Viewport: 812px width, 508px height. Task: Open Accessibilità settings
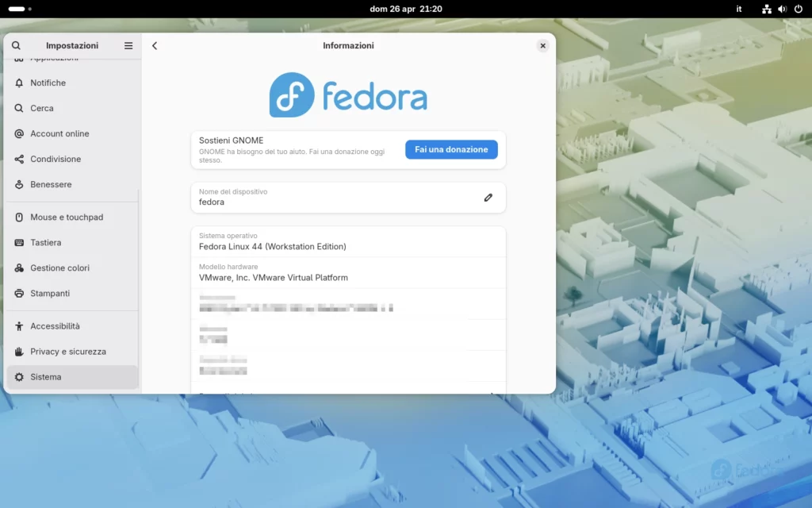56,325
